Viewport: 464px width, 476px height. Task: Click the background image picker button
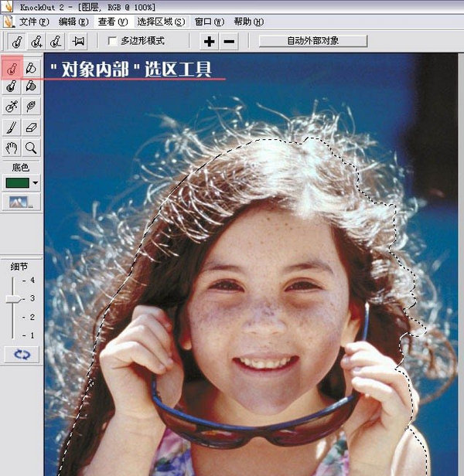pos(22,202)
